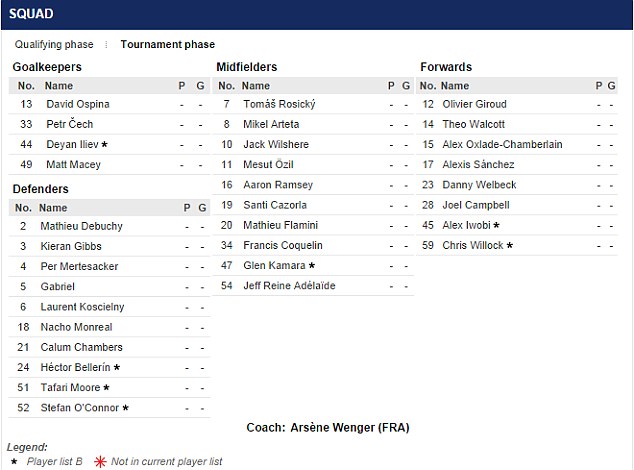Click the red asterisk legend icon
This screenshot has width=634, height=470.
pos(99,462)
